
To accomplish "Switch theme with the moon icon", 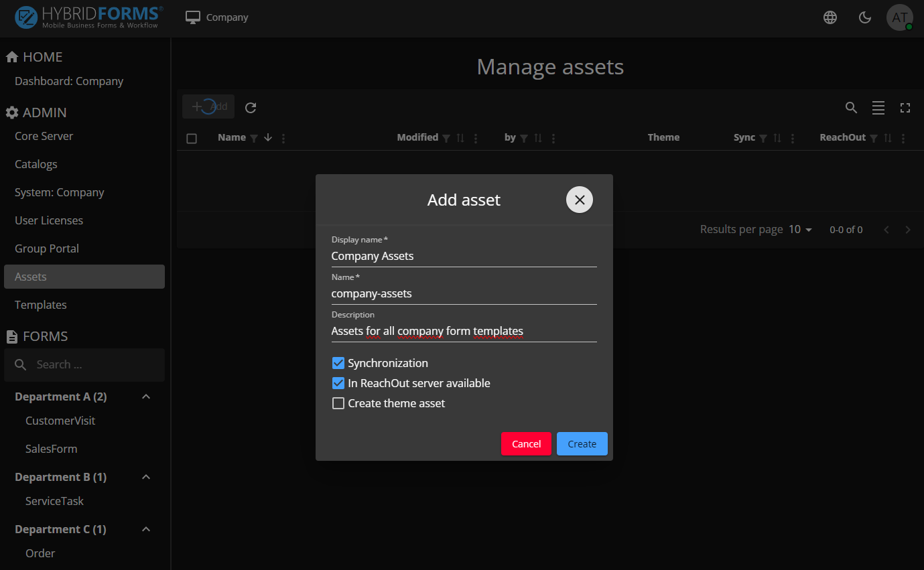I will [865, 17].
